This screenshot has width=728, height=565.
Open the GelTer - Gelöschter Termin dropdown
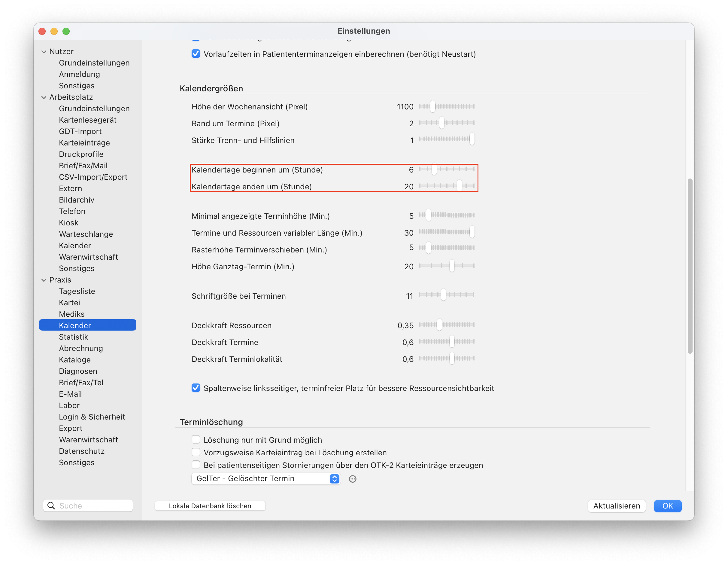click(x=266, y=479)
